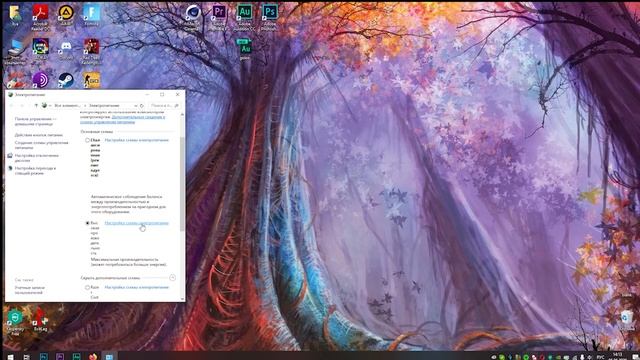Viewport: 640px width, 360px height.
Task: Open Создание схемы управления питанием link
Action: (x=41, y=145)
